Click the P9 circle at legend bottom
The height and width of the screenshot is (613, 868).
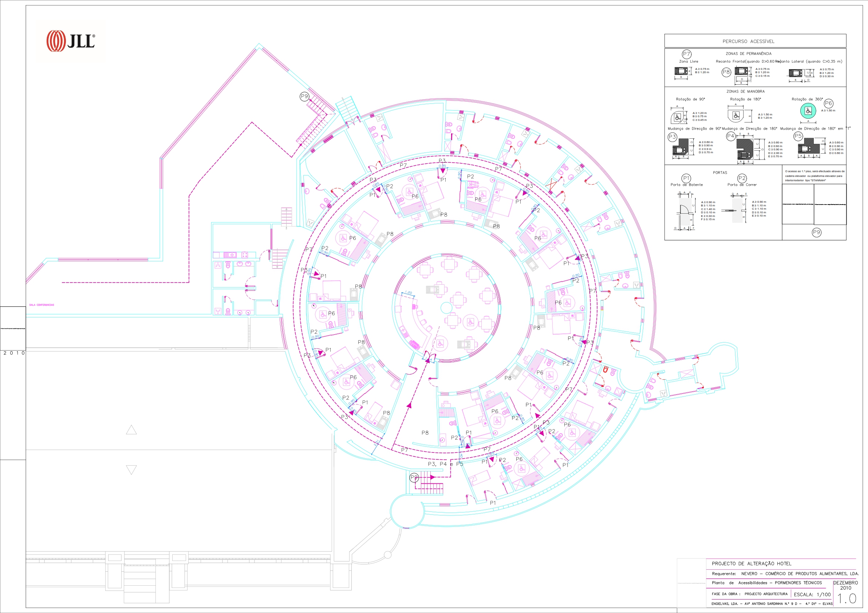pos(816,233)
